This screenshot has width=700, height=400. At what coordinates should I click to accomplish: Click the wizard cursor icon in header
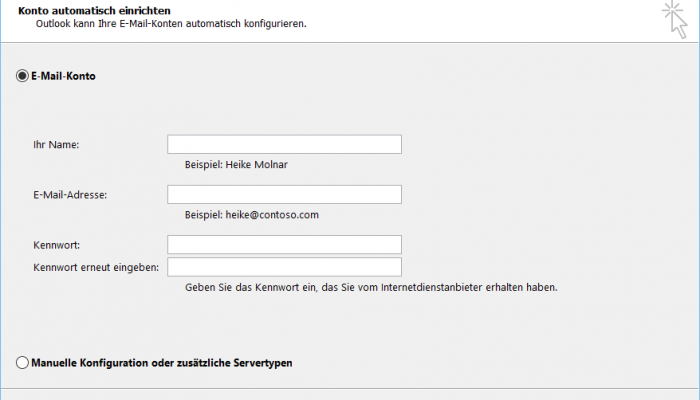(675, 19)
